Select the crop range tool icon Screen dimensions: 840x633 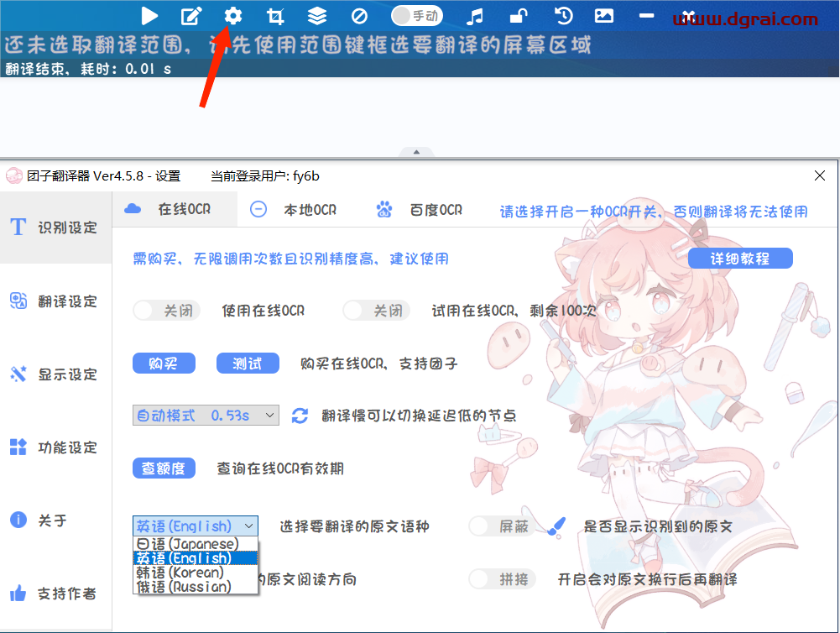(274, 17)
